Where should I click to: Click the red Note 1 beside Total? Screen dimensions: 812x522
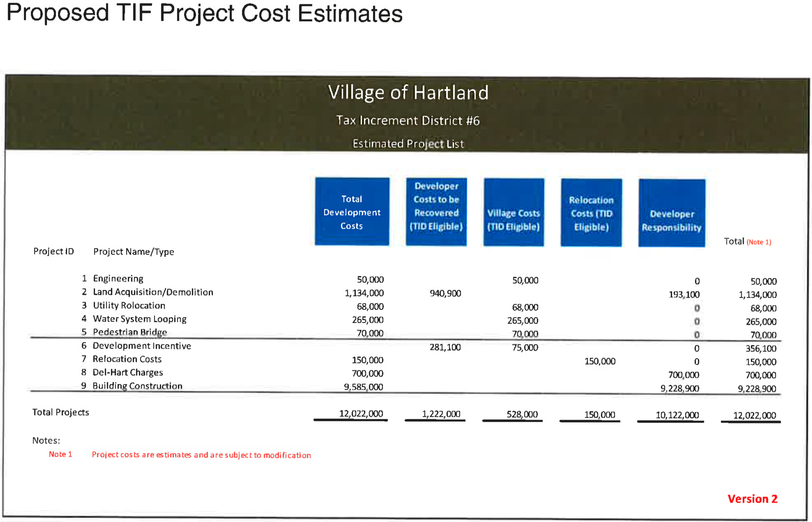[x=759, y=242]
